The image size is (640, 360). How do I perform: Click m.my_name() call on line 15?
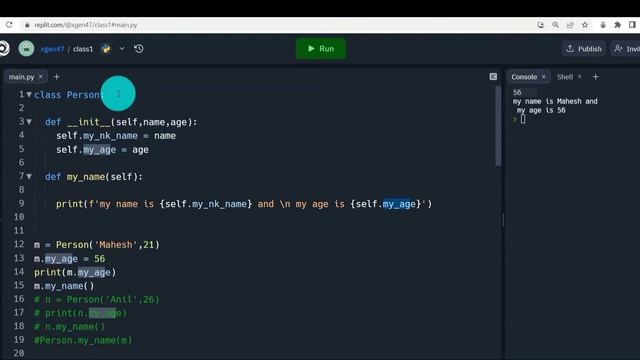[64, 286]
